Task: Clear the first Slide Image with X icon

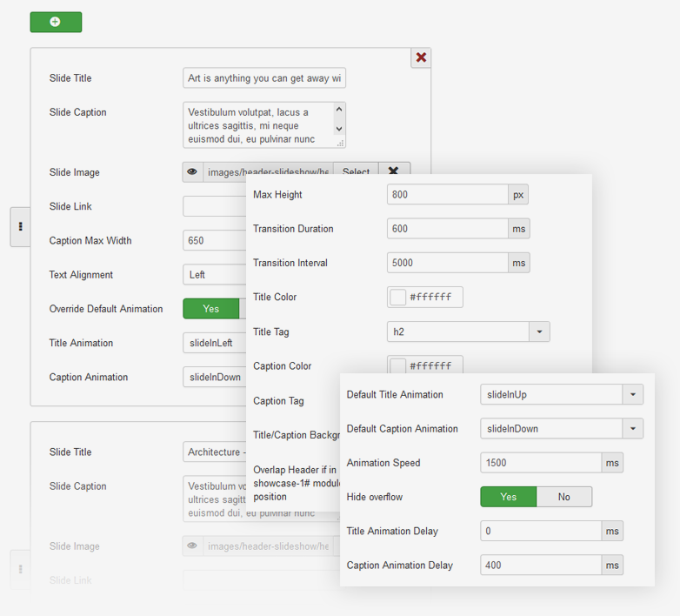Action: [x=393, y=171]
